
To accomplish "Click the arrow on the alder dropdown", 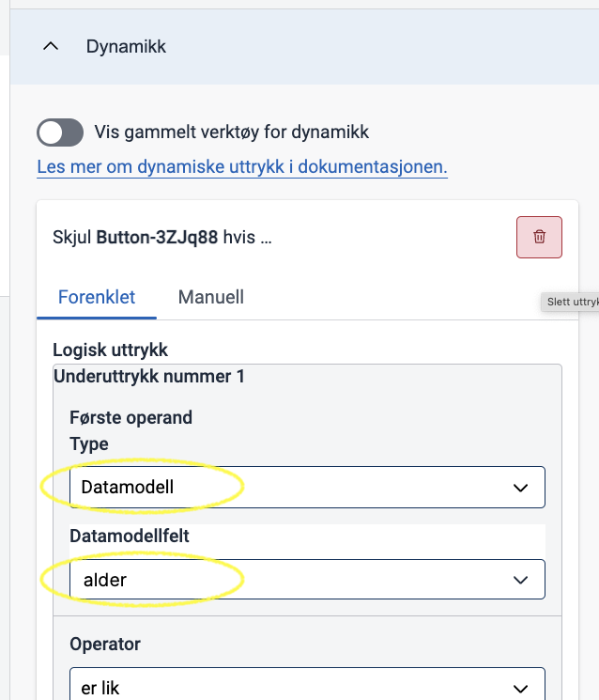I will tap(520, 580).
